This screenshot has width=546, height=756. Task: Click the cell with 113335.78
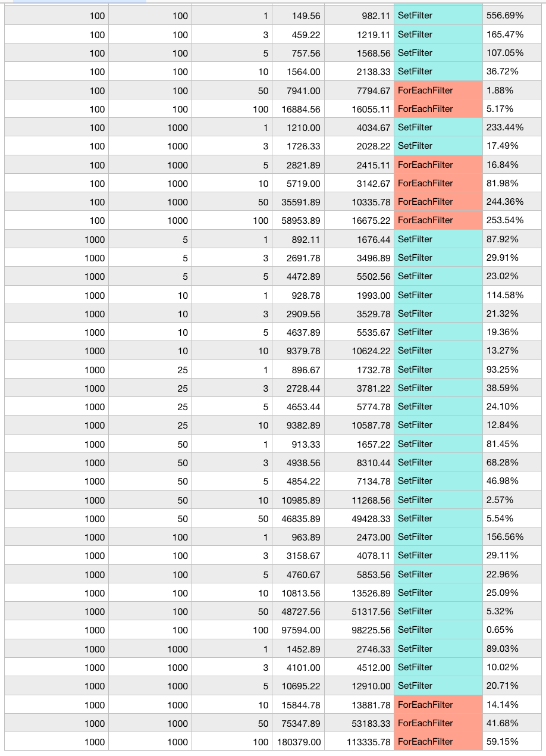tap(359, 742)
